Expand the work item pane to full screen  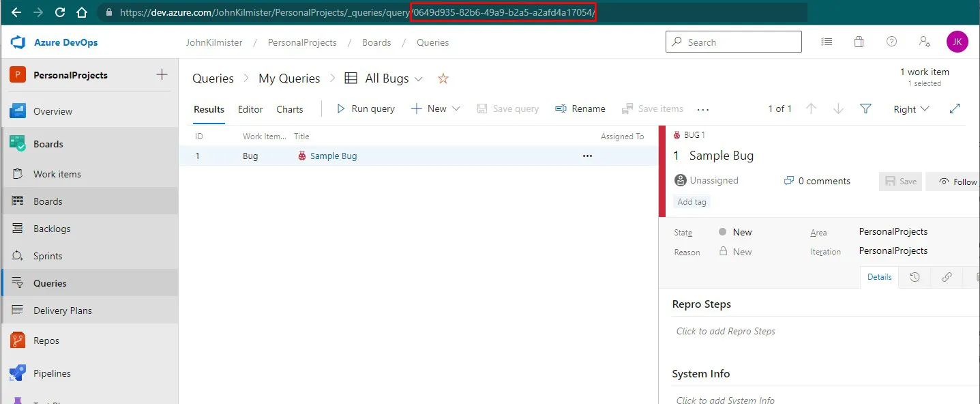[954, 109]
